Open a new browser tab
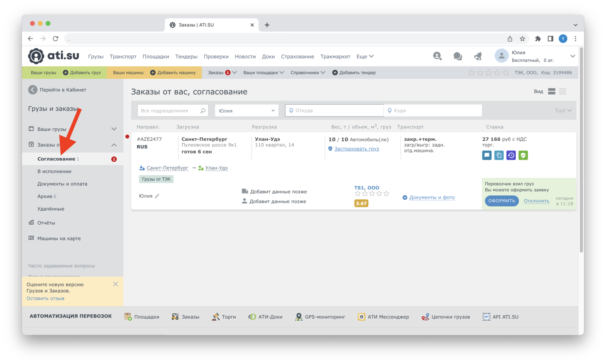 [x=267, y=25]
